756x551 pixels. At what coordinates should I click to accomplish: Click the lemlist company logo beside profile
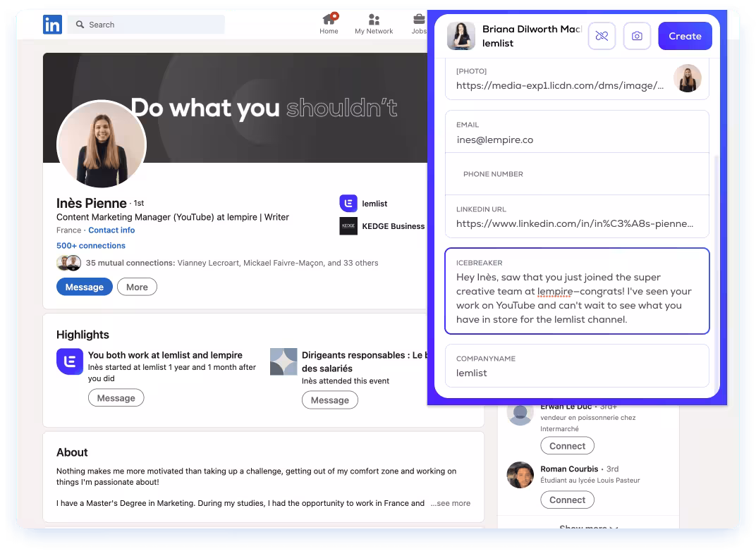pos(348,204)
